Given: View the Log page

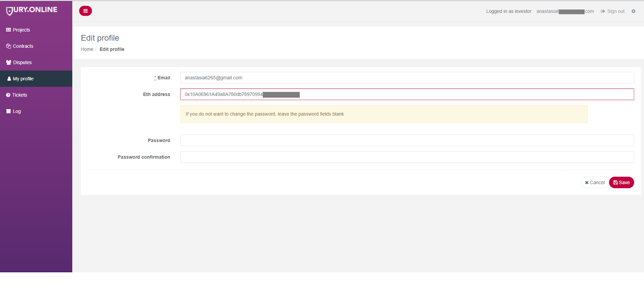Looking at the screenshot, I should [36, 111].
